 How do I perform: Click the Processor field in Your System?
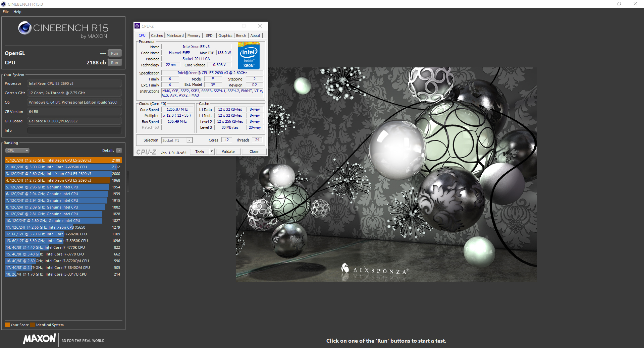tap(74, 83)
